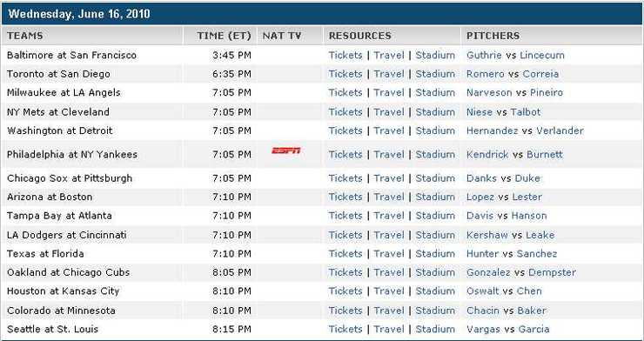Open Travel link for Toronto at San Diego

[x=388, y=74]
